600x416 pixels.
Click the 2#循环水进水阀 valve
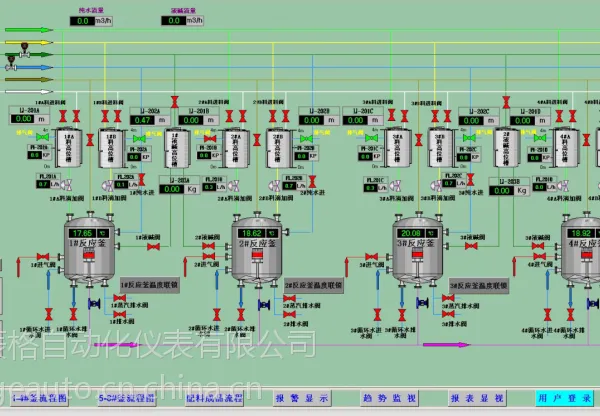click(217, 315)
